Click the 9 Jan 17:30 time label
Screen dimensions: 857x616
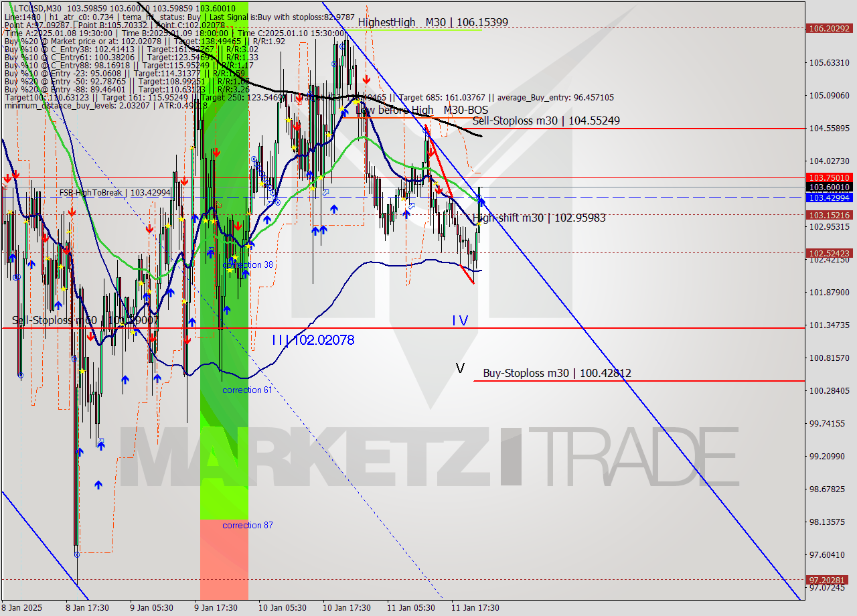point(216,608)
